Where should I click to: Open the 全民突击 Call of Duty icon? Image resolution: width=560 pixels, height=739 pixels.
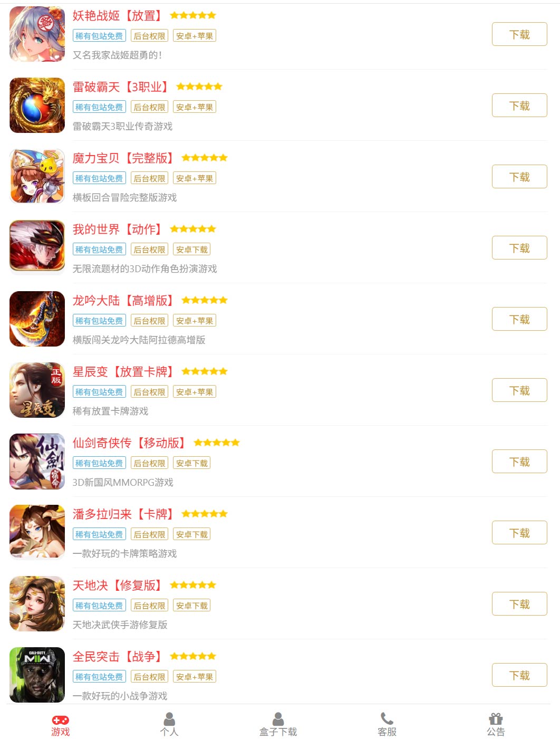tap(37, 675)
